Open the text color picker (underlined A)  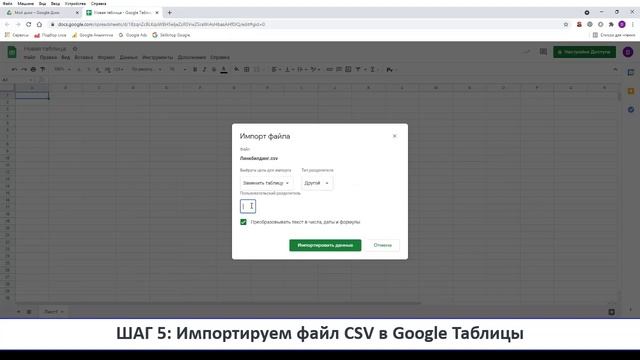click(x=224, y=70)
